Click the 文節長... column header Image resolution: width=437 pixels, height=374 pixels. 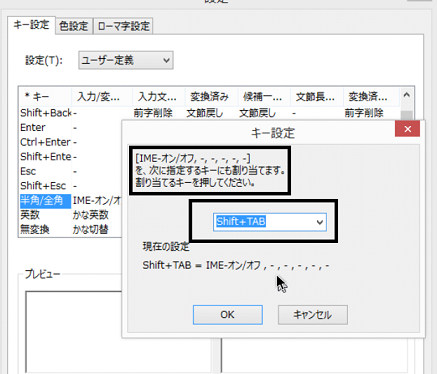point(317,97)
